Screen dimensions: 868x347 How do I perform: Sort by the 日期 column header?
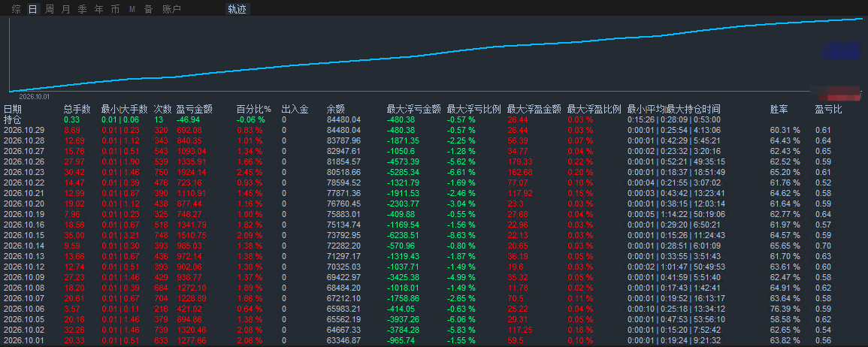point(14,109)
